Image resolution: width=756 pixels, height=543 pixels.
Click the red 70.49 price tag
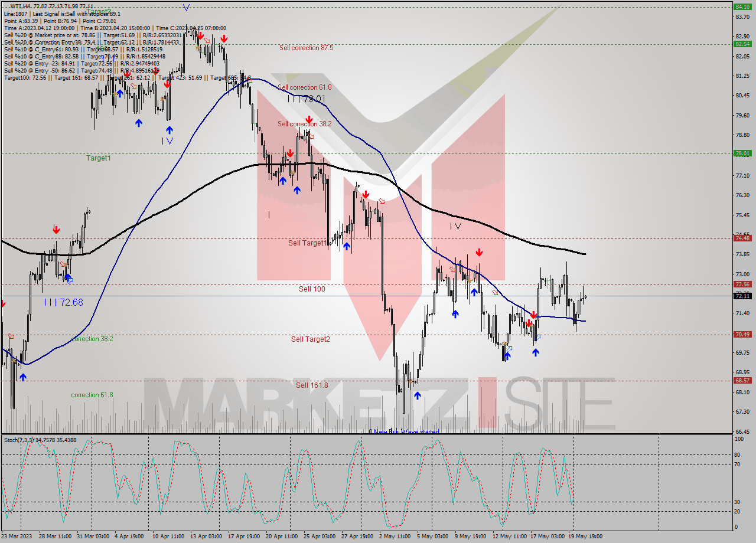(742, 334)
